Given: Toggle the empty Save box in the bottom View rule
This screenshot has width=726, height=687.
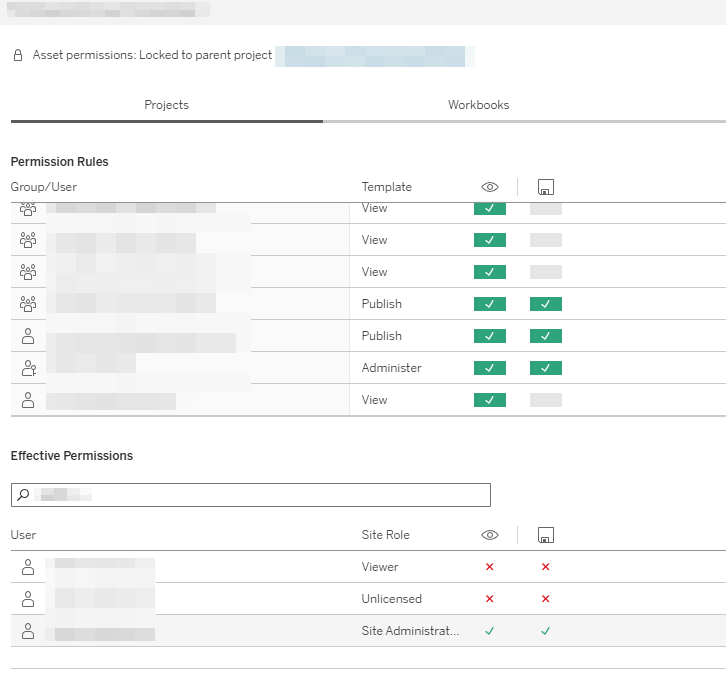Looking at the screenshot, I should click(546, 400).
